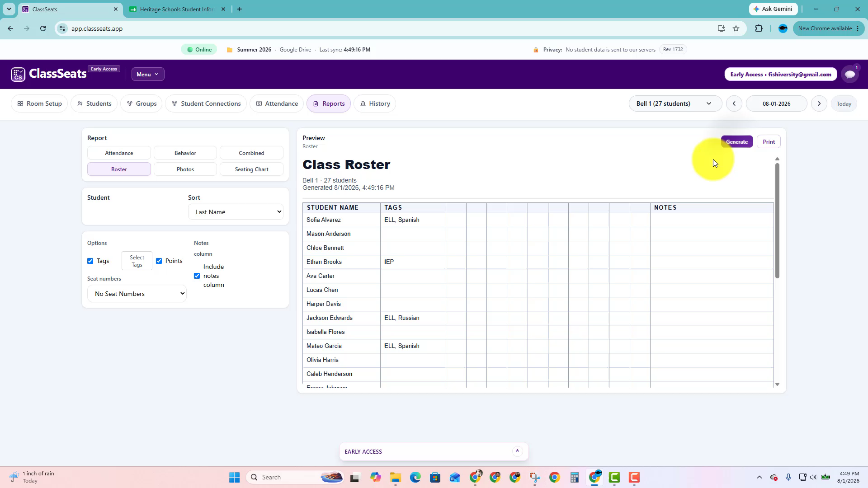Open the Calculator from taskbar

(574, 477)
